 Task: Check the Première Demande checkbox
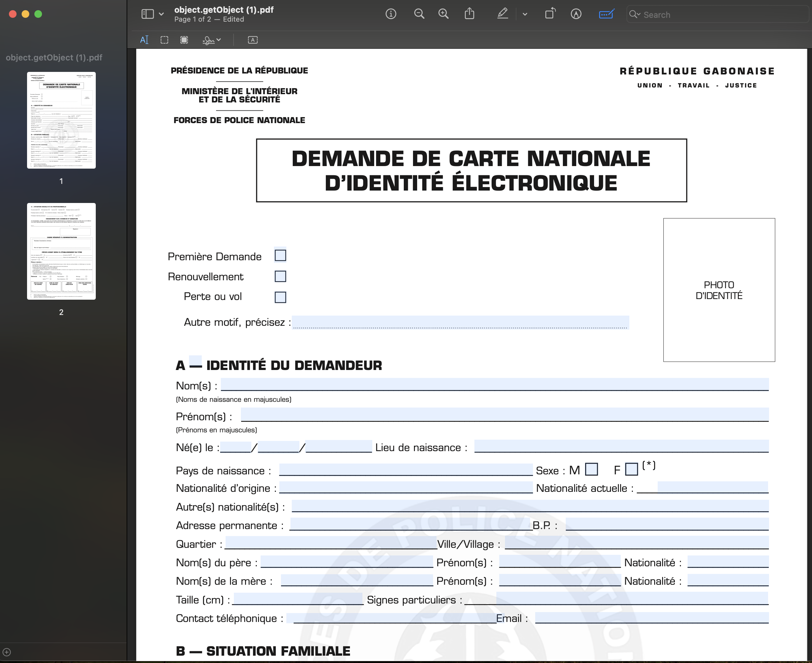point(280,255)
